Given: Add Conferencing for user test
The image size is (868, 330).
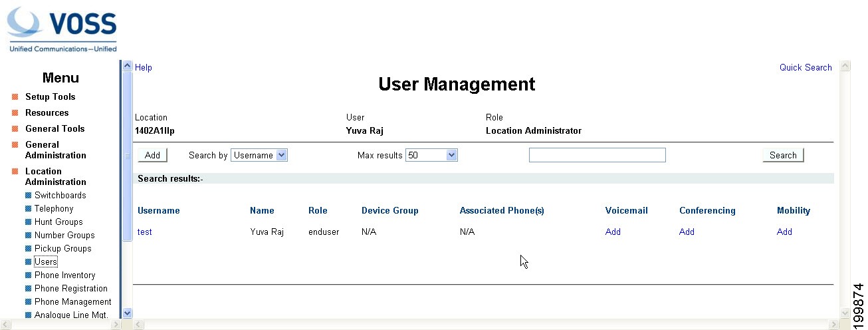Looking at the screenshot, I should 687,232.
